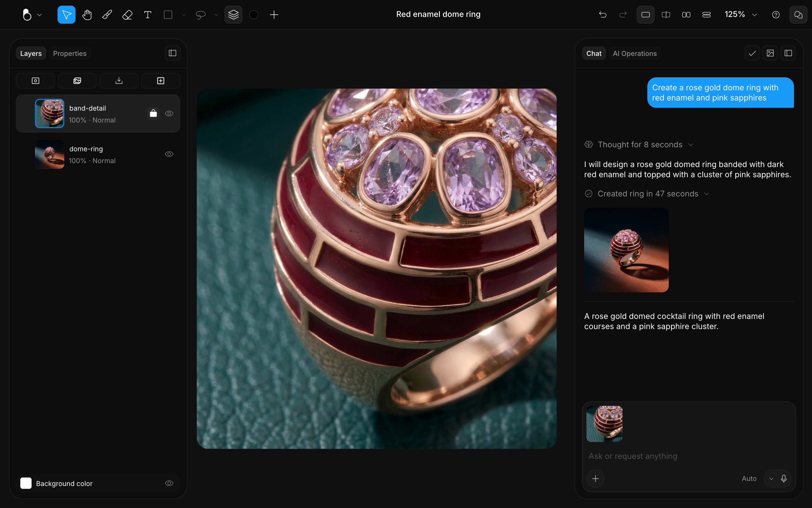Screen dimensions: 812x508
Task: Hide the dome-ring layer
Action: [169, 154]
